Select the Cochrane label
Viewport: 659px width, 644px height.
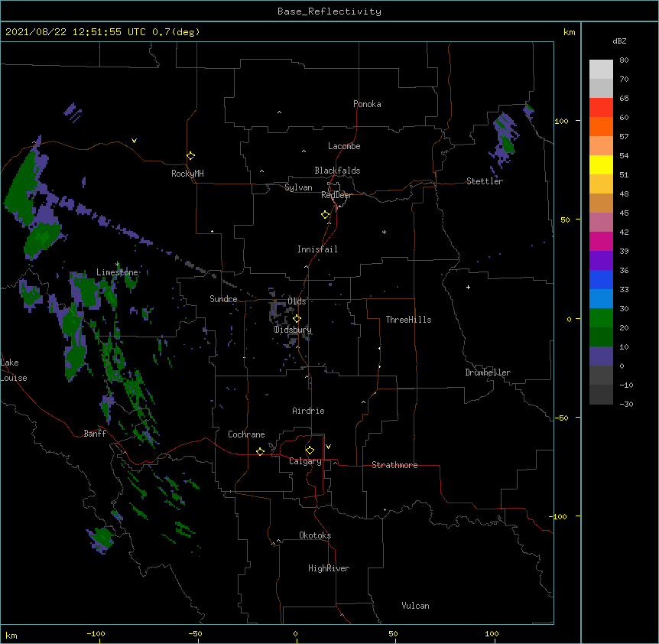[x=246, y=434]
